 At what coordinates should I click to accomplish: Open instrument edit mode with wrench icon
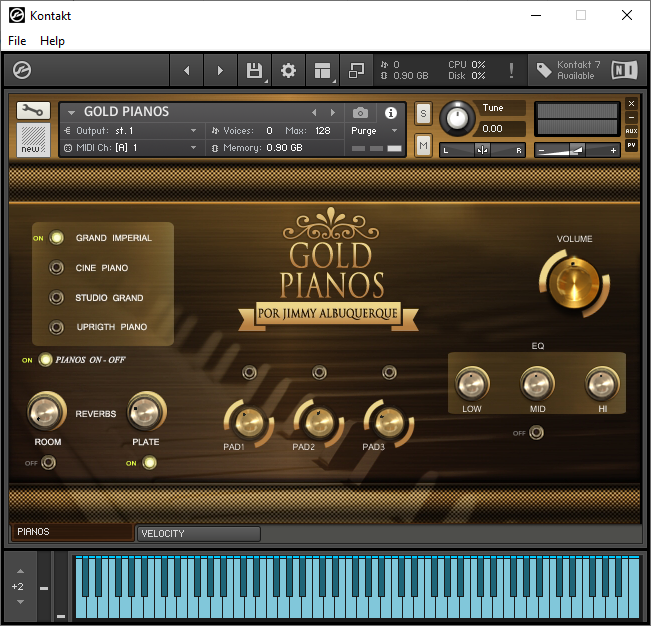click(33, 110)
